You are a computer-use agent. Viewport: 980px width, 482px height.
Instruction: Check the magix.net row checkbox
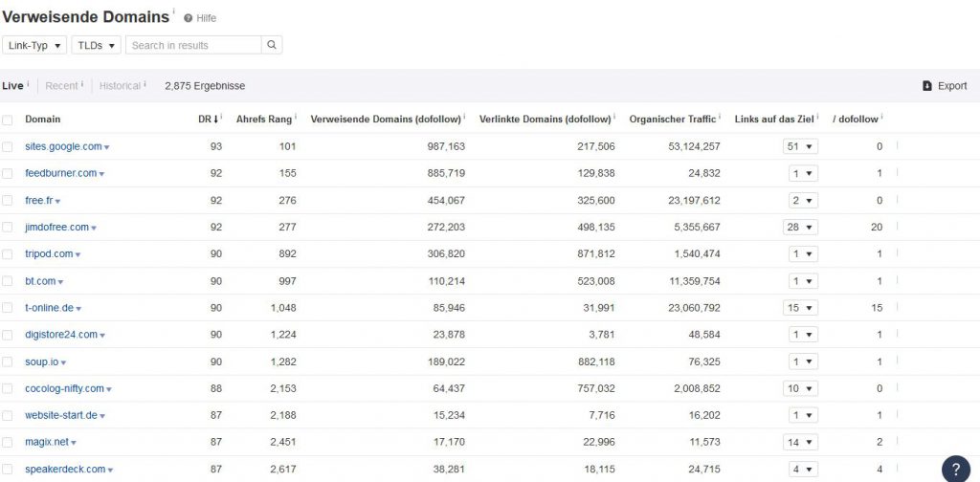coord(7,442)
